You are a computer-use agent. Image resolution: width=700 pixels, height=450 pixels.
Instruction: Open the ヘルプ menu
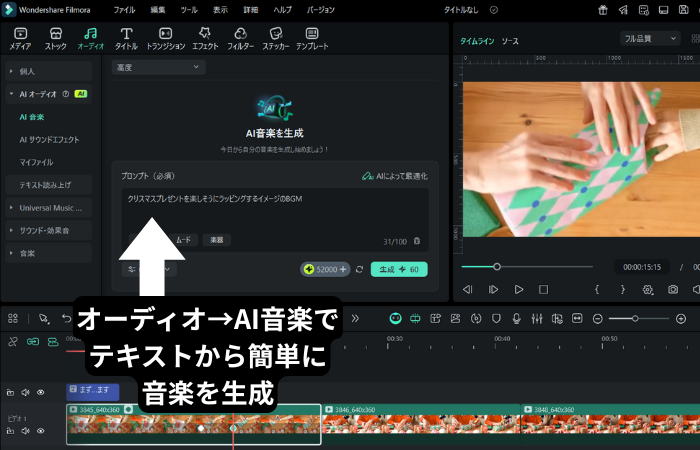click(x=283, y=10)
